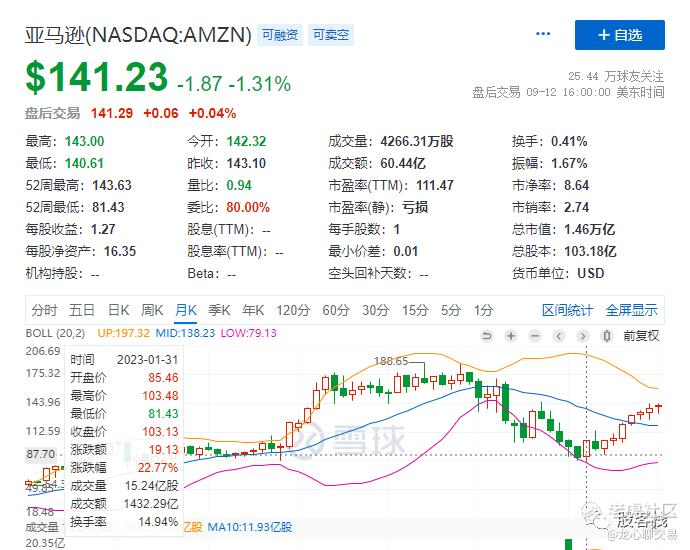Select the 月K chart tab
The image size is (690, 550).
(186, 310)
